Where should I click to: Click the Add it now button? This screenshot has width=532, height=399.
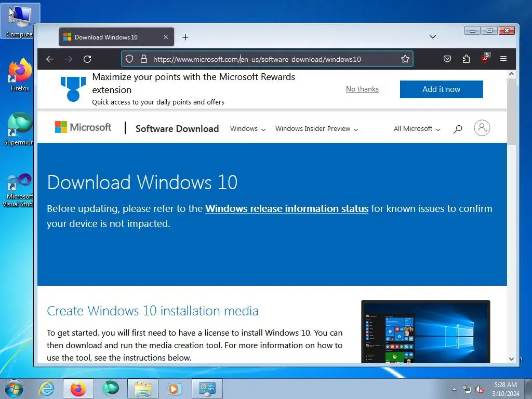(442, 89)
